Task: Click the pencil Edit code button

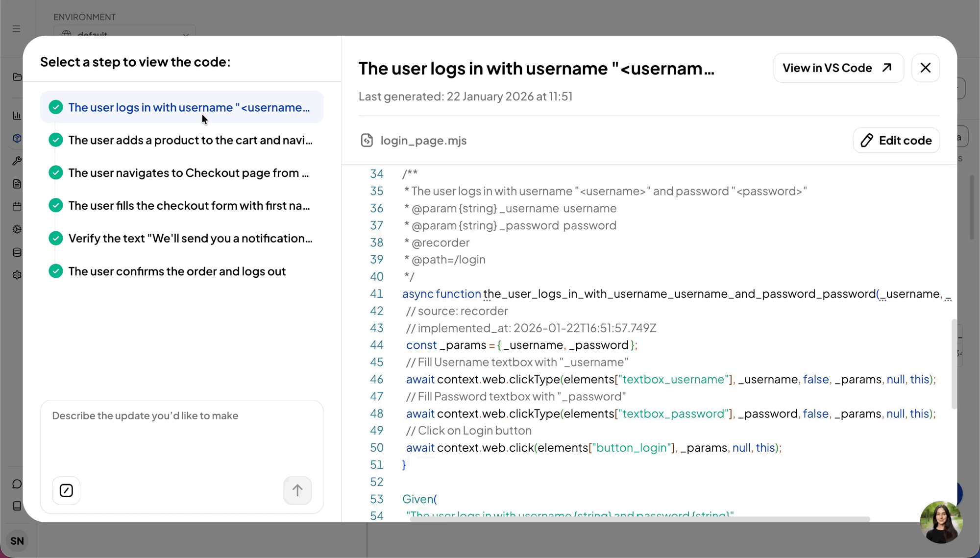Action: (x=896, y=141)
